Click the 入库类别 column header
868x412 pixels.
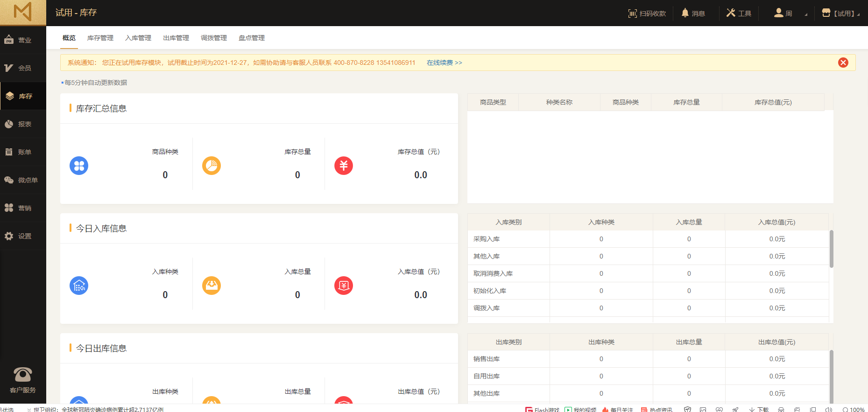(x=508, y=222)
